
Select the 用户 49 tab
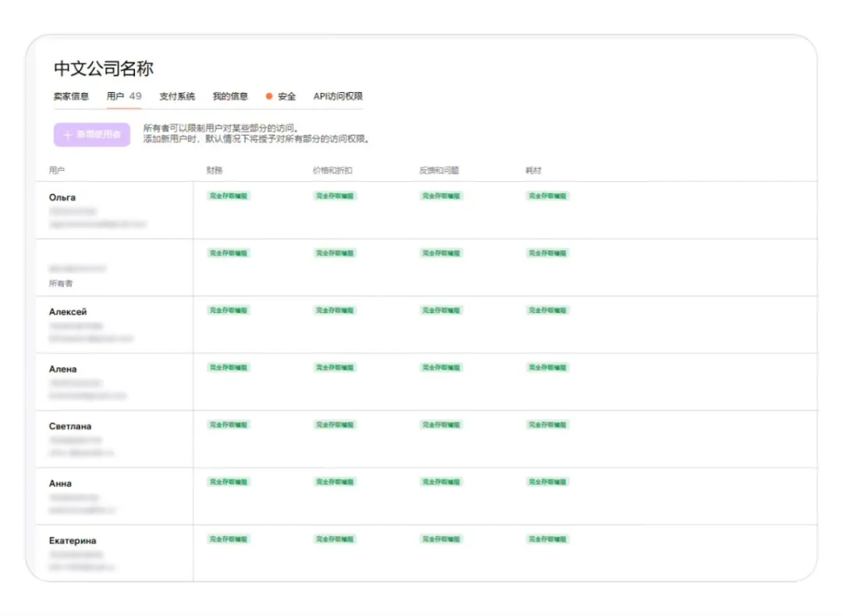124,97
